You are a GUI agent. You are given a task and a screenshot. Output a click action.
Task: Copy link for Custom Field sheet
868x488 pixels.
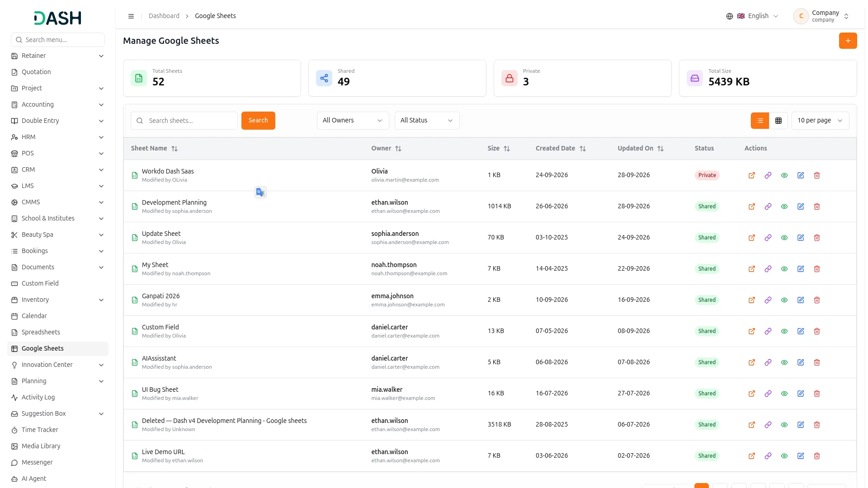[x=768, y=331]
